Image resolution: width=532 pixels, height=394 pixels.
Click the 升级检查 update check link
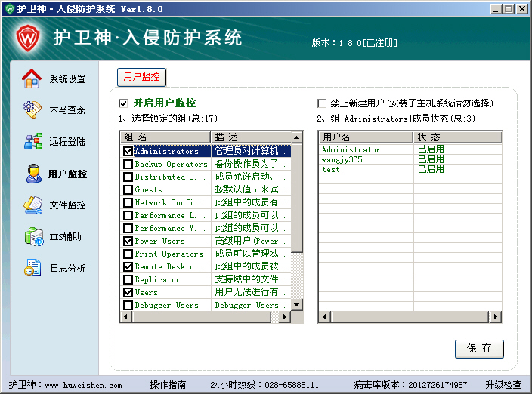click(503, 384)
